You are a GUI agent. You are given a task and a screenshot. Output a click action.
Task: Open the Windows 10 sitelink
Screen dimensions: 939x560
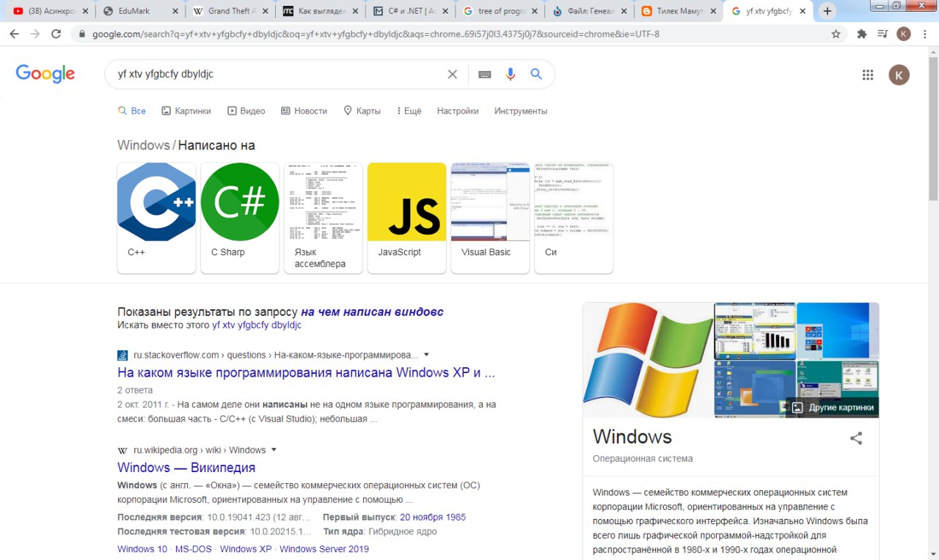coord(142,549)
